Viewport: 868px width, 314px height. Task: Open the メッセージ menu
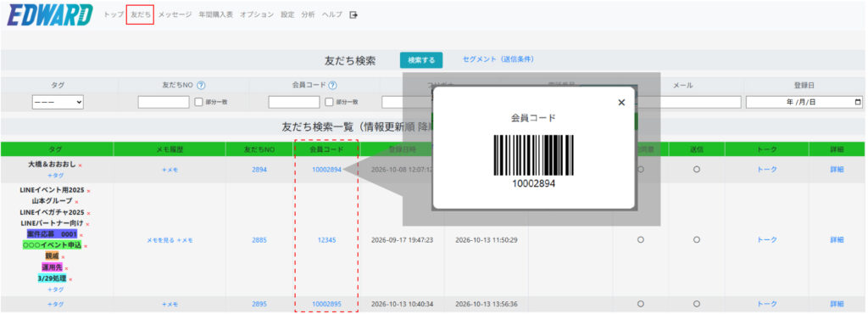(x=175, y=15)
